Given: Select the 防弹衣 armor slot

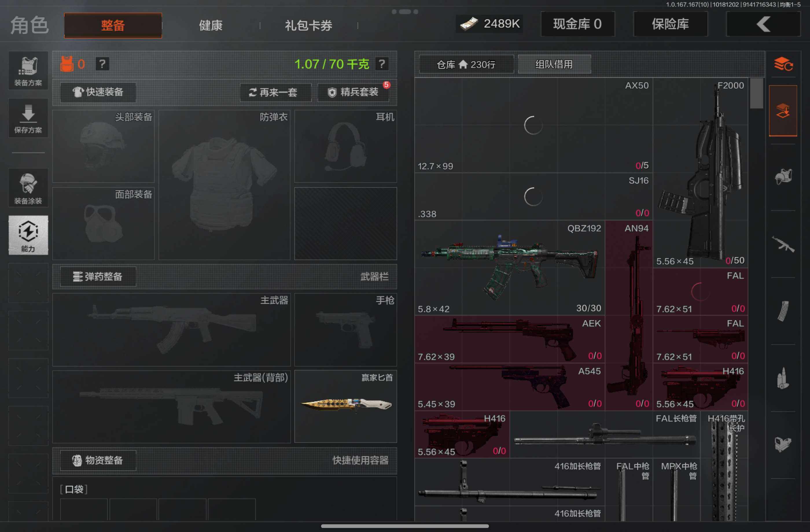Looking at the screenshot, I should tap(224, 185).
